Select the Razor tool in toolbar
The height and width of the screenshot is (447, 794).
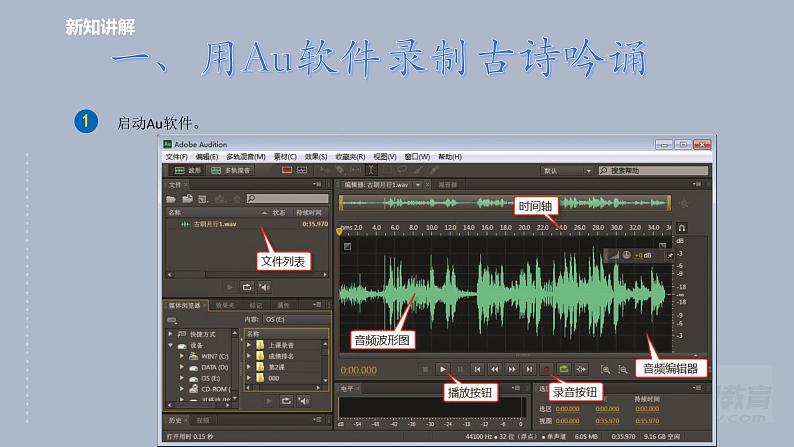[340, 170]
